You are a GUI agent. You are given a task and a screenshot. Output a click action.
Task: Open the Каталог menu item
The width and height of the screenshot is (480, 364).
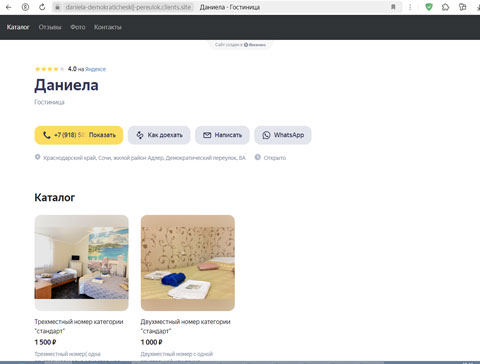coord(18,27)
